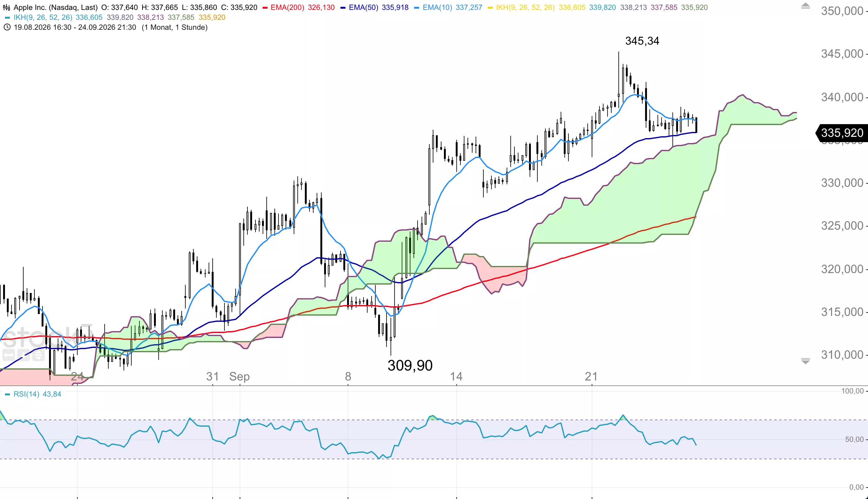868x499 pixels.
Task: Click the black 335,920 current price tag
Action: [842, 133]
